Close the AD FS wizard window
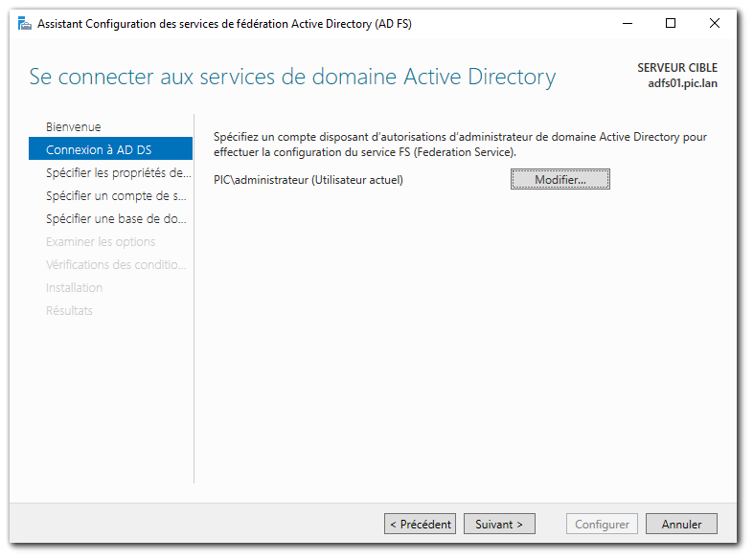754x560 pixels. pos(714,24)
